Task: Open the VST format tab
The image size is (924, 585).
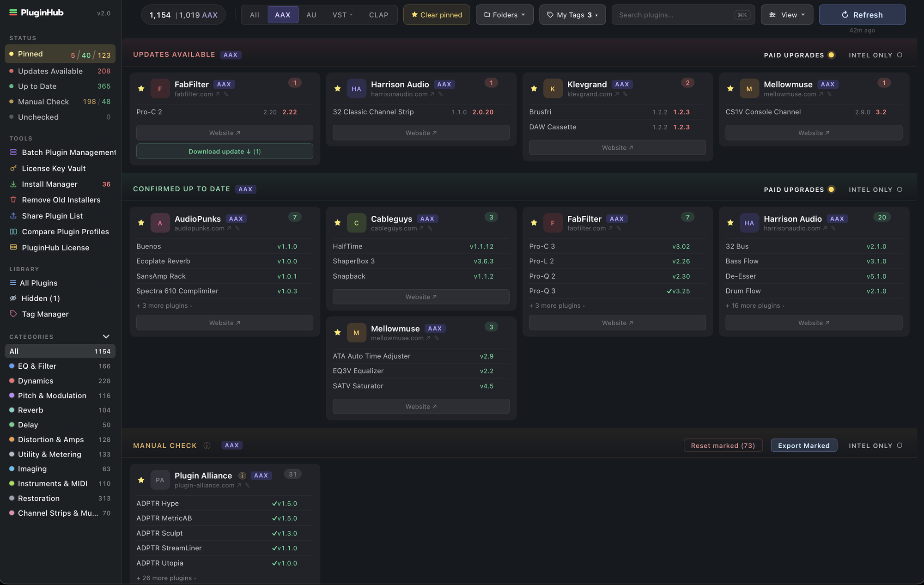Action: pos(342,15)
